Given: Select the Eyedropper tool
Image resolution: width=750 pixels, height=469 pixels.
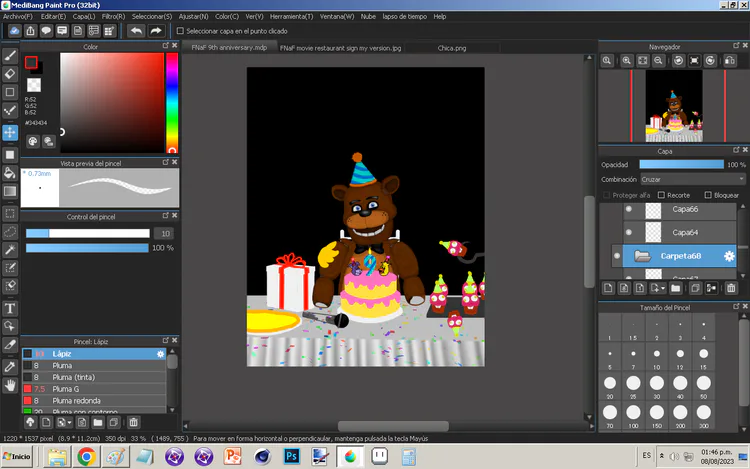Looking at the screenshot, I should point(10,367).
